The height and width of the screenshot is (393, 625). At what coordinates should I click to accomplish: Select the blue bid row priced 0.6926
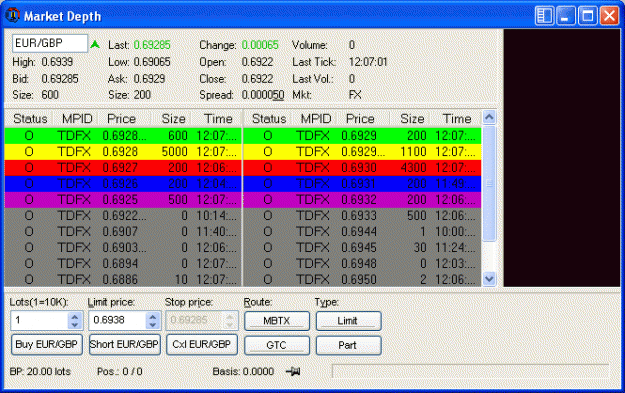[x=123, y=184]
